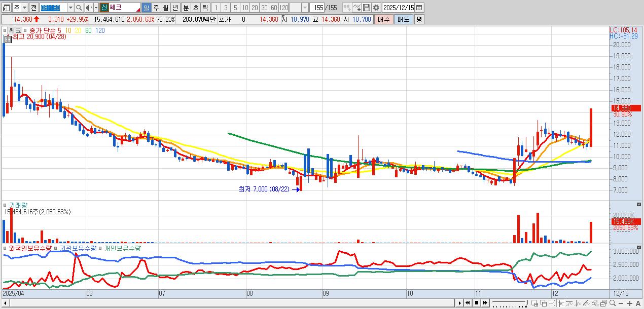The height and width of the screenshot is (309, 644).
Task: Open stock search with the magnifier icon
Action: [79, 8]
